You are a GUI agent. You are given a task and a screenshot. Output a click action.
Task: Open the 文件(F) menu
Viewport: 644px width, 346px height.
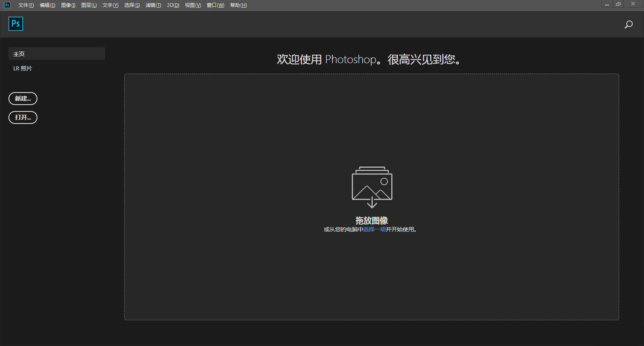coord(26,5)
